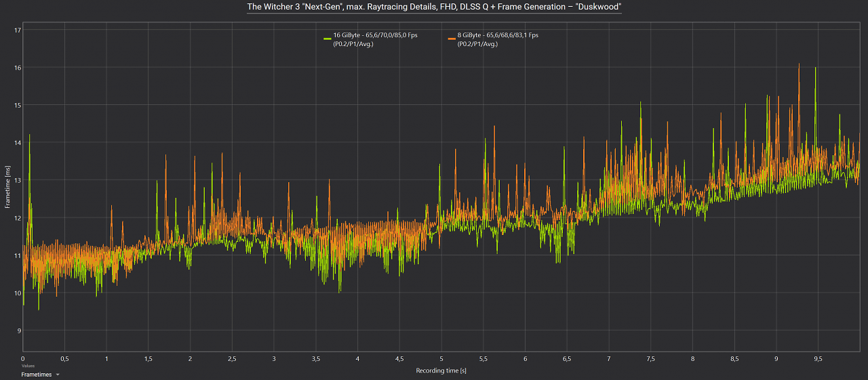The height and width of the screenshot is (380, 868).
Task: Click the green 16 GiByte legend swatch
Action: click(x=328, y=40)
